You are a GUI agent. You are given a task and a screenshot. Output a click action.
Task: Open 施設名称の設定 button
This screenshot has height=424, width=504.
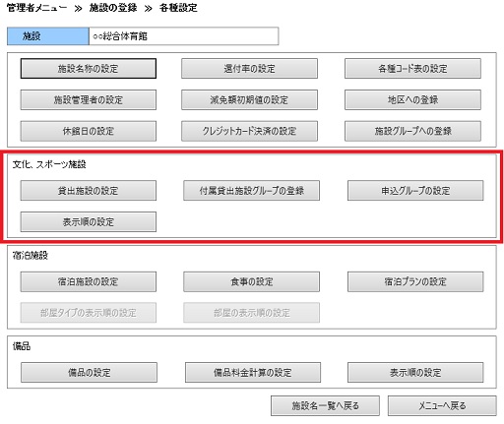[89, 69]
